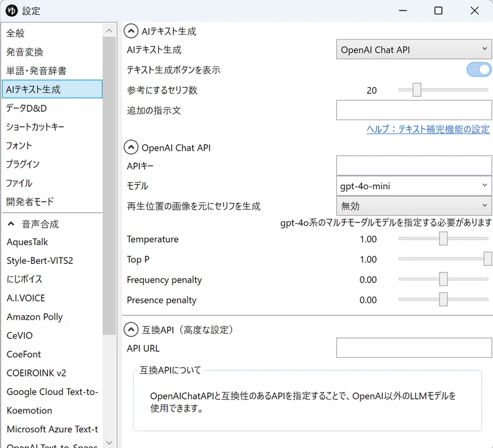
Task: Collapse the AIテキスト生成 section header
Action: (131, 31)
